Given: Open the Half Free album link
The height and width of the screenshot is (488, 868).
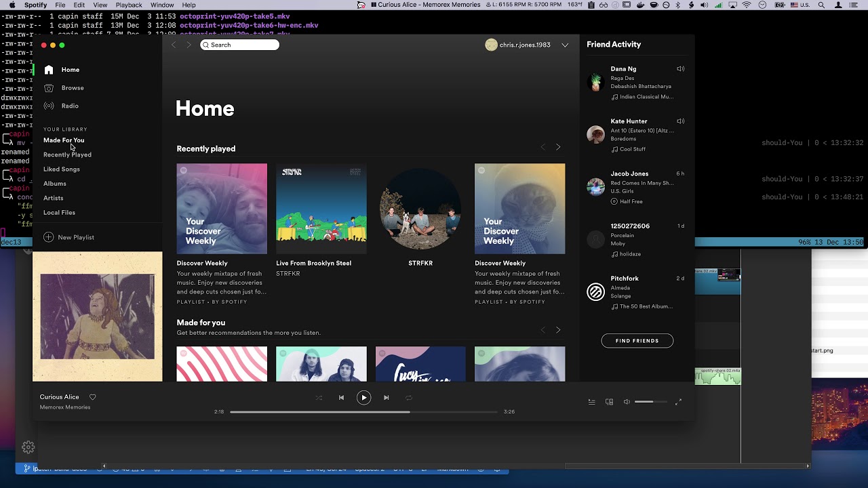Looking at the screenshot, I should click(631, 201).
